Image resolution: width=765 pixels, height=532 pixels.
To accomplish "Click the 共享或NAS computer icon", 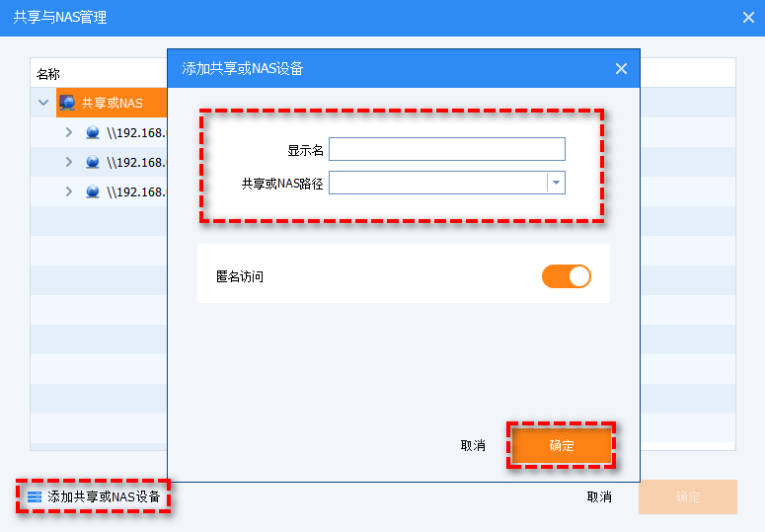I will point(67,103).
